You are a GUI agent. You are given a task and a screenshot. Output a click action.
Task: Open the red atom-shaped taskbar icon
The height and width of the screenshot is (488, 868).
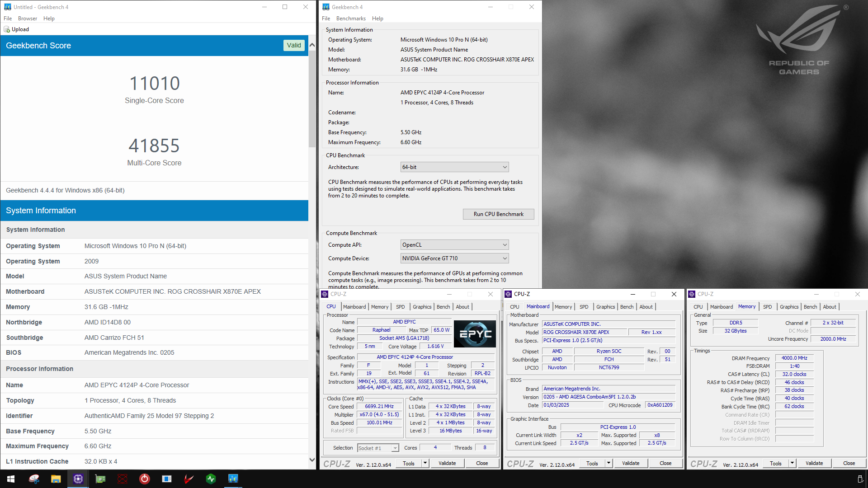pos(123,479)
